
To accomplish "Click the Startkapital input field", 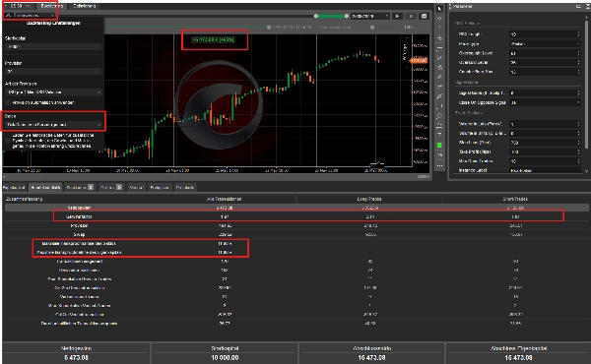I will [x=53, y=46].
